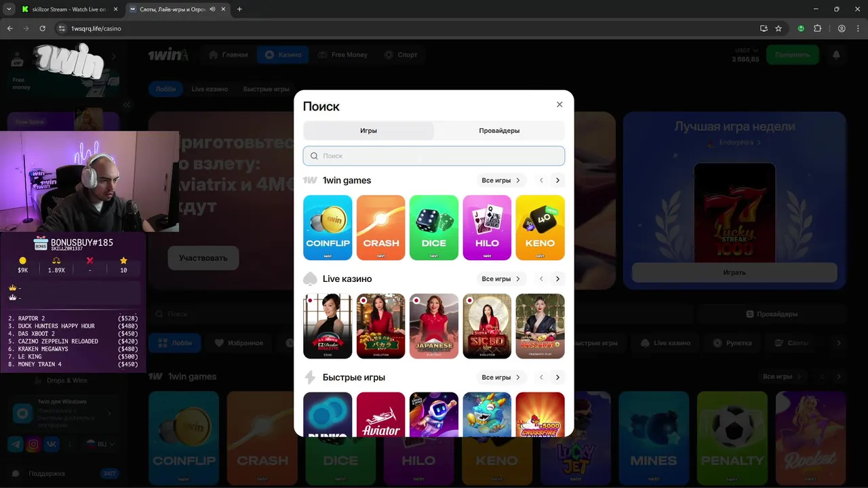Show previous 1win games in carousel

pyautogui.click(x=541, y=180)
